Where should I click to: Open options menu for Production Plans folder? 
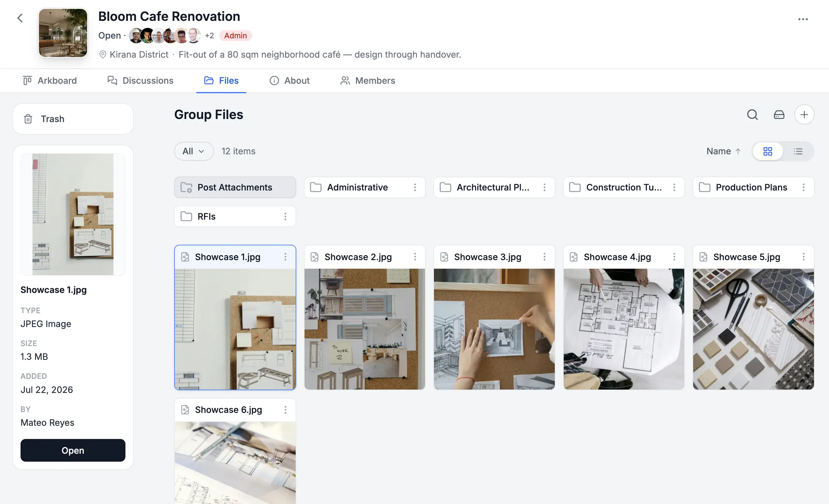pyautogui.click(x=804, y=187)
